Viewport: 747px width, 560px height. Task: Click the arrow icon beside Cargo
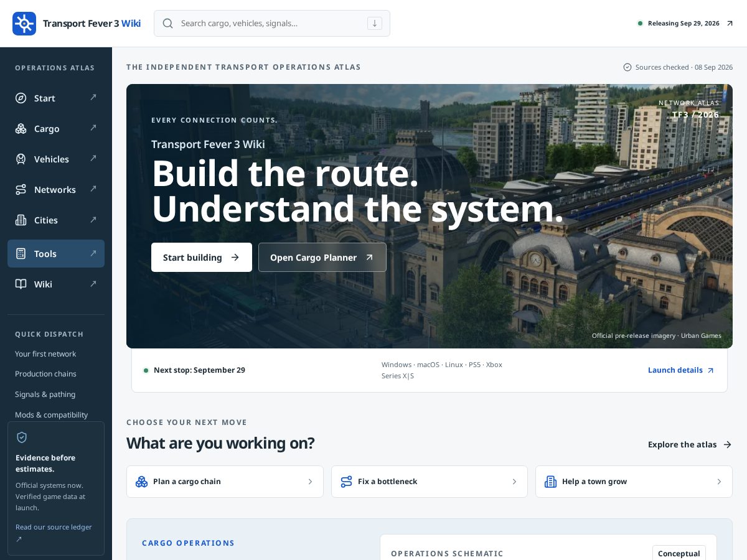[93, 128]
